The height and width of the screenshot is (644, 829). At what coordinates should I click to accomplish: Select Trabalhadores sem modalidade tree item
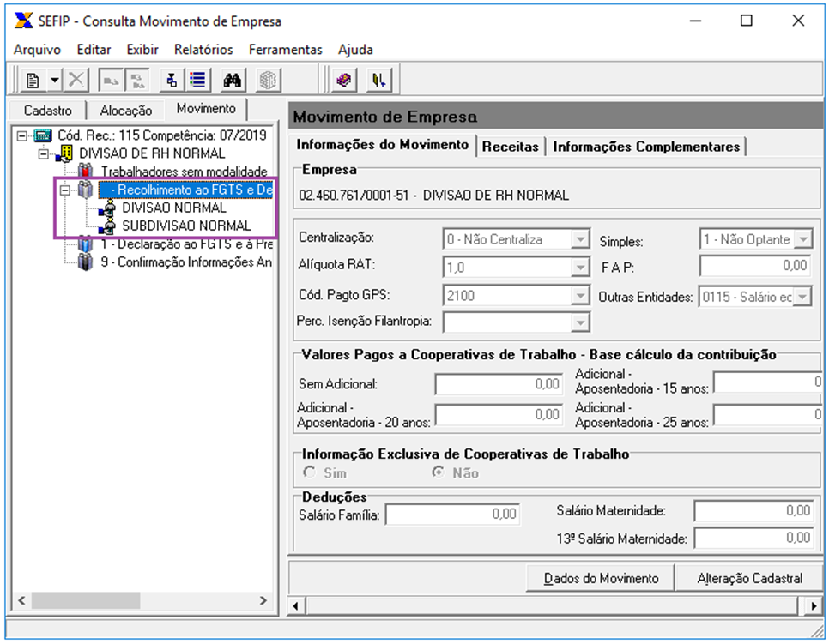pos(184,172)
